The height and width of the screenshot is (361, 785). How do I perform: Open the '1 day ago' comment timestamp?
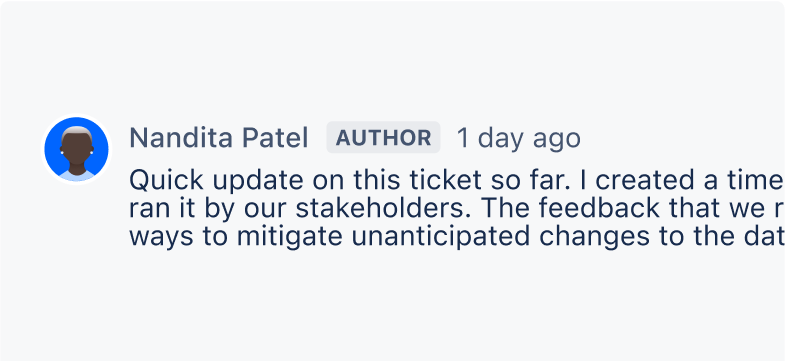point(519,139)
